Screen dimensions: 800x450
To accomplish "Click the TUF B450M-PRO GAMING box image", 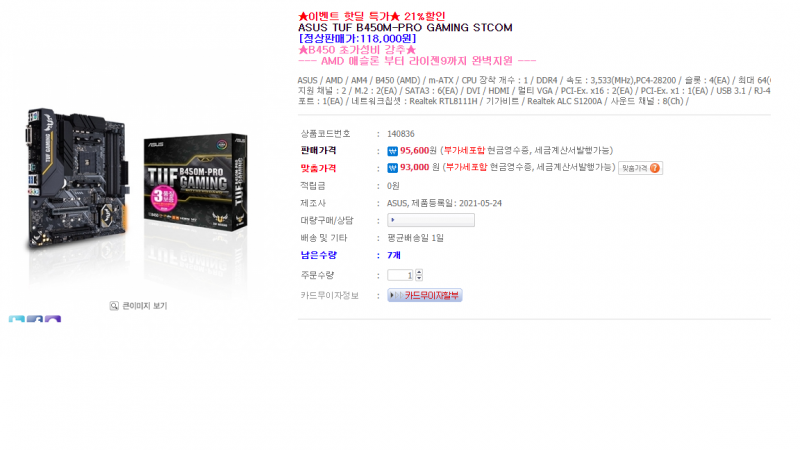I will (x=195, y=182).
